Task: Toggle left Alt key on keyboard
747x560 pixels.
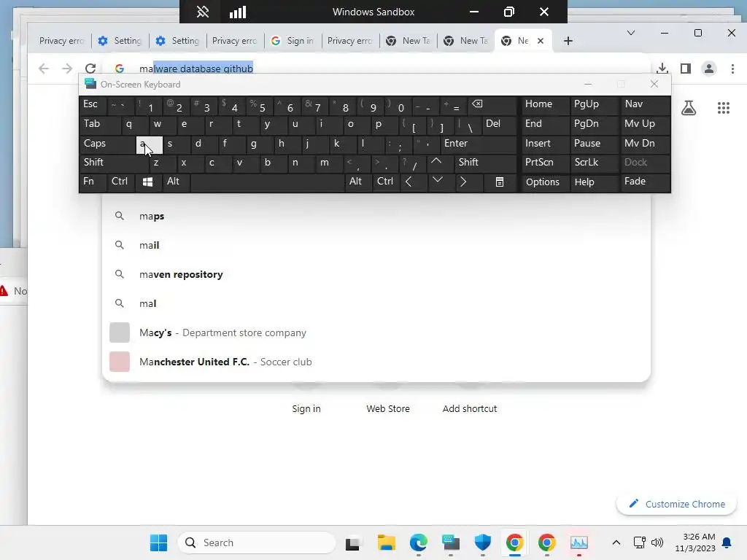Action: point(177,182)
